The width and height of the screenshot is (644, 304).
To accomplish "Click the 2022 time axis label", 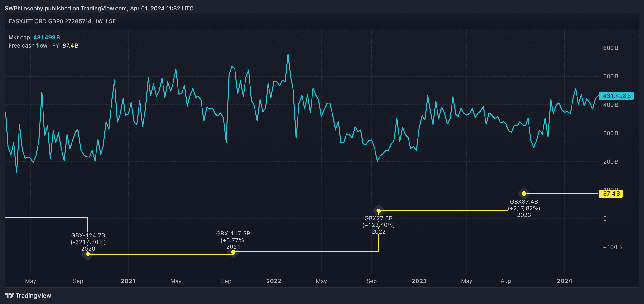I will coord(274,281).
